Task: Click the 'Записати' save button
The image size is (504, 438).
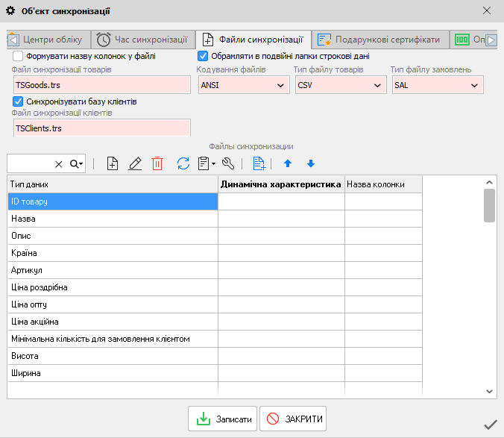Action: (223, 419)
